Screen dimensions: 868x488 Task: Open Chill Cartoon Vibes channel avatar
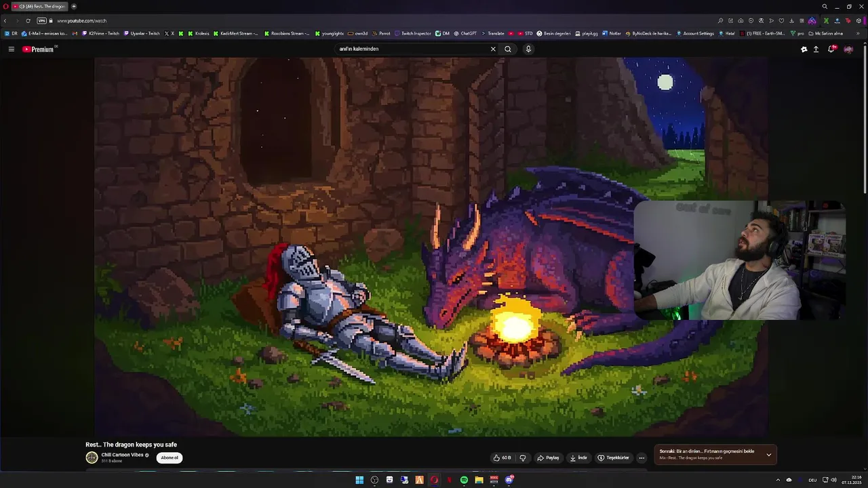[92, 457]
